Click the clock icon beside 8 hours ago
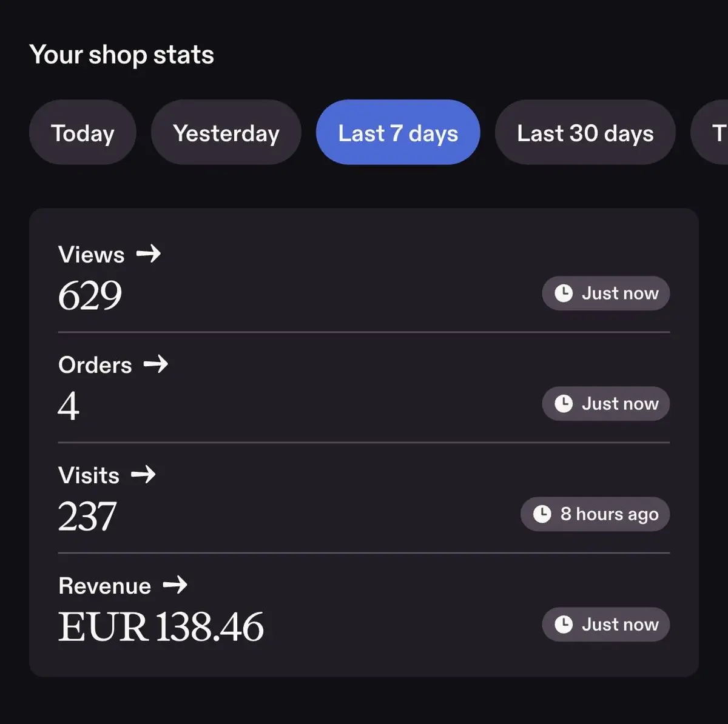728x724 pixels. click(x=542, y=514)
